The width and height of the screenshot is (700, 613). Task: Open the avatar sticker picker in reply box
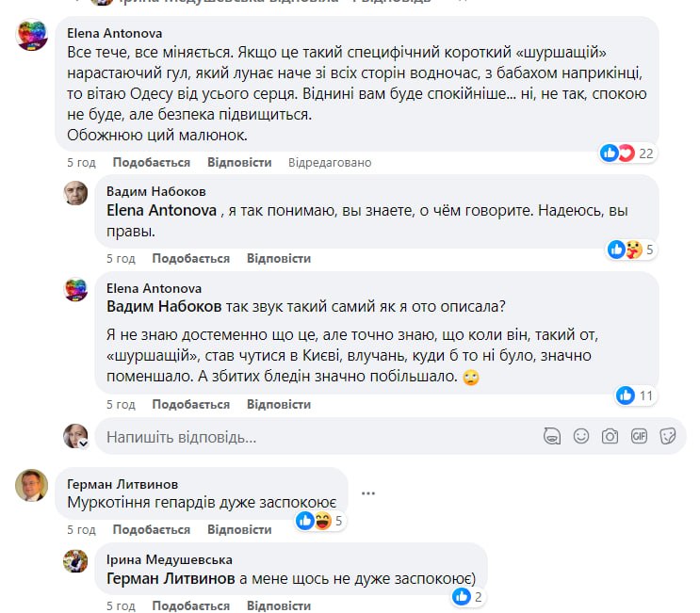tap(553, 437)
